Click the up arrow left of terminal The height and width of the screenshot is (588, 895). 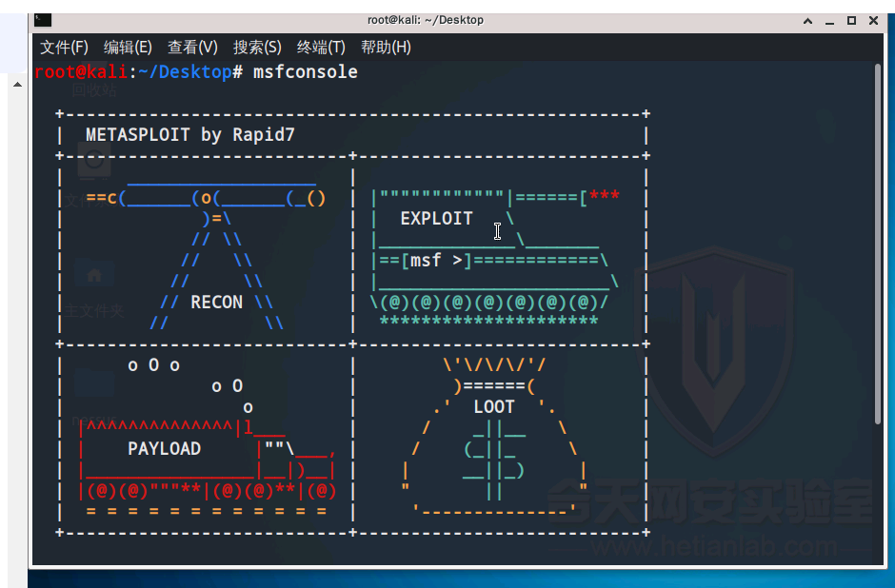pos(18,85)
